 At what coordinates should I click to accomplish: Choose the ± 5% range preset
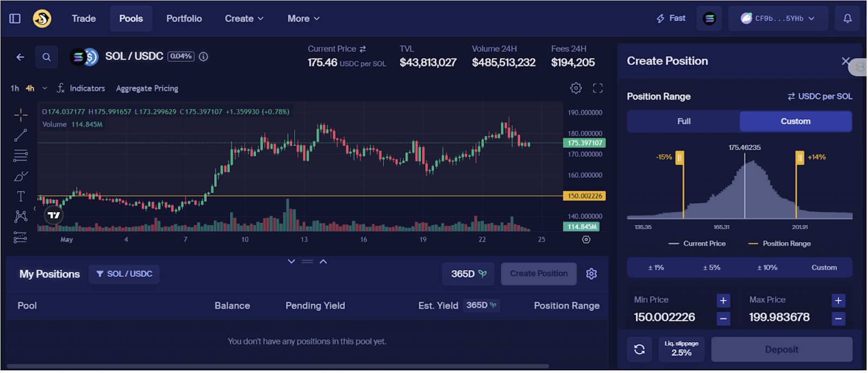[711, 268]
